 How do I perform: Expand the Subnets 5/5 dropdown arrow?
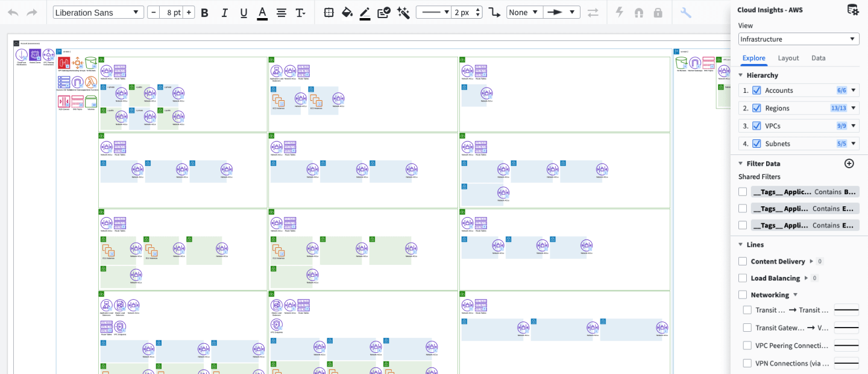(x=854, y=144)
